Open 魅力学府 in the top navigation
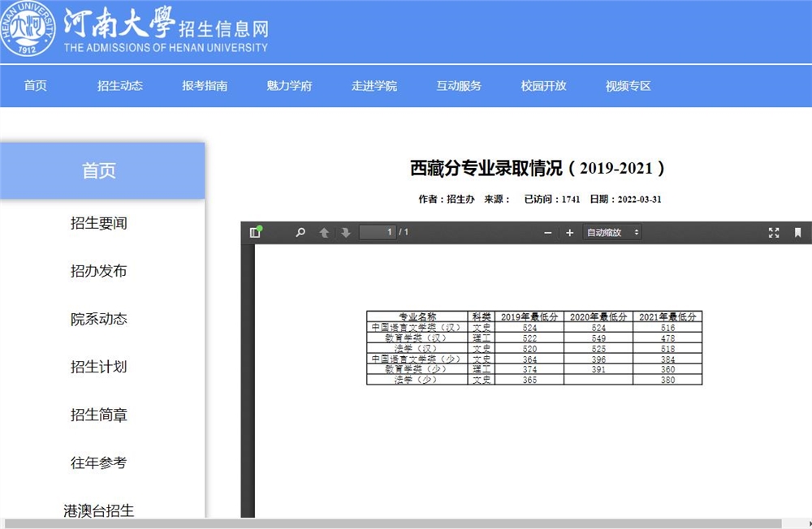This screenshot has width=812, height=529. pos(290,86)
